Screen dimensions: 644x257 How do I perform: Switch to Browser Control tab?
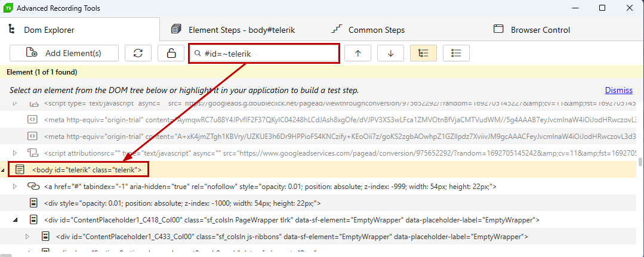[532, 30]
